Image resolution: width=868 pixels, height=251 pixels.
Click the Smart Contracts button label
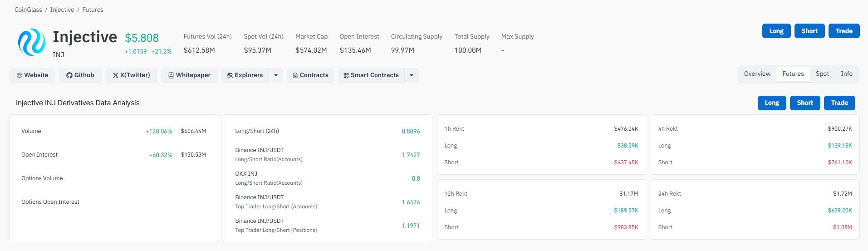point(375,75)
